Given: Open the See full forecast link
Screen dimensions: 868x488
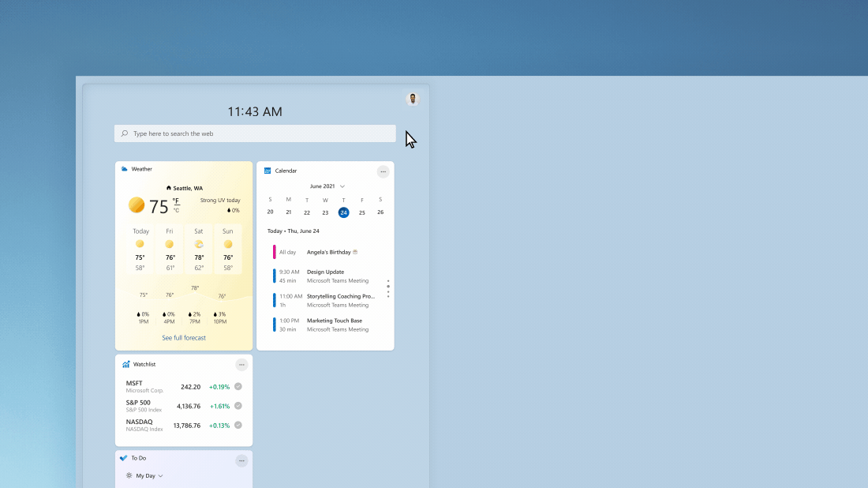Looking at the screenshot, I should point(184,338).
